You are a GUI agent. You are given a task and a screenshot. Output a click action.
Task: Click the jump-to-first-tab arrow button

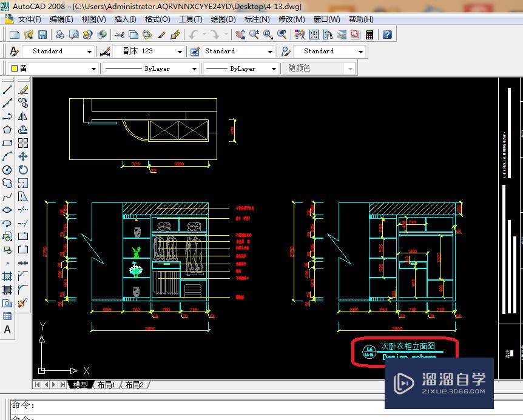coord(38,385)
